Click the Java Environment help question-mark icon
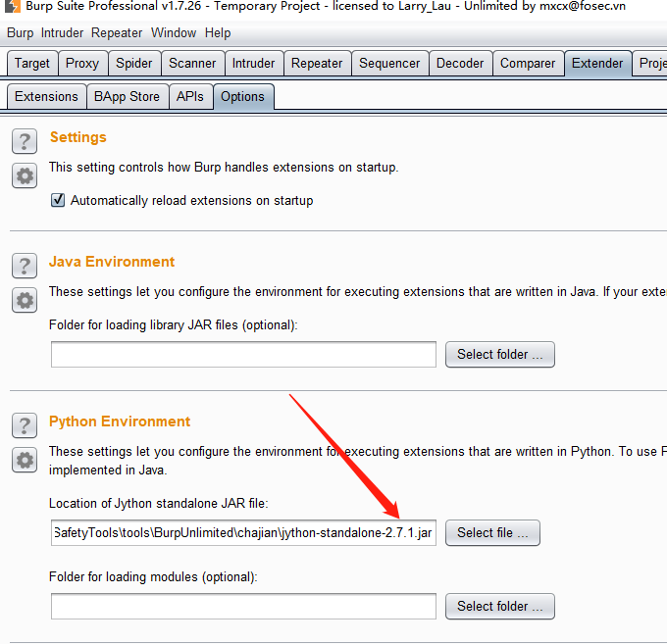The width and height of the screenshot is (667, 644). pos(25,266)
